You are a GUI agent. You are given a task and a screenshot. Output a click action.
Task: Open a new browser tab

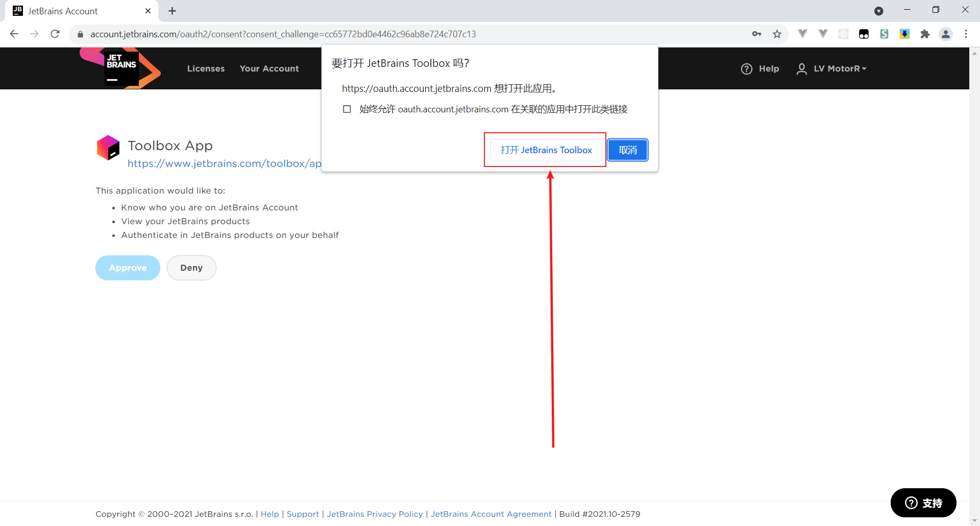[x=173, y=11]
